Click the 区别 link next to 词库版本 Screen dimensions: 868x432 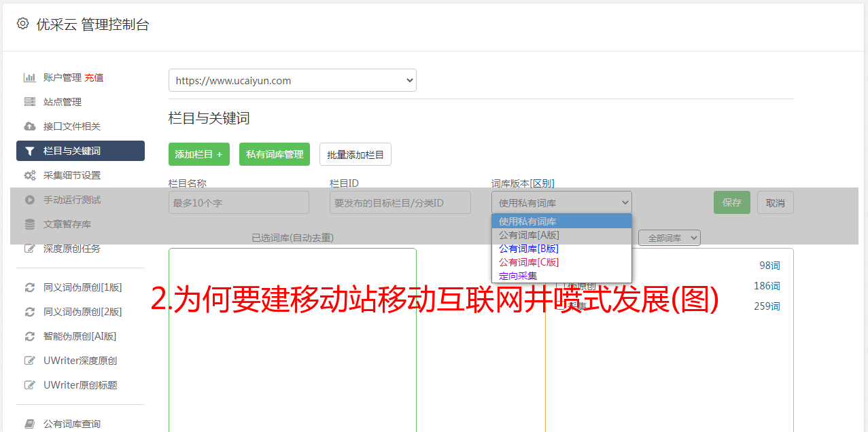542,183
